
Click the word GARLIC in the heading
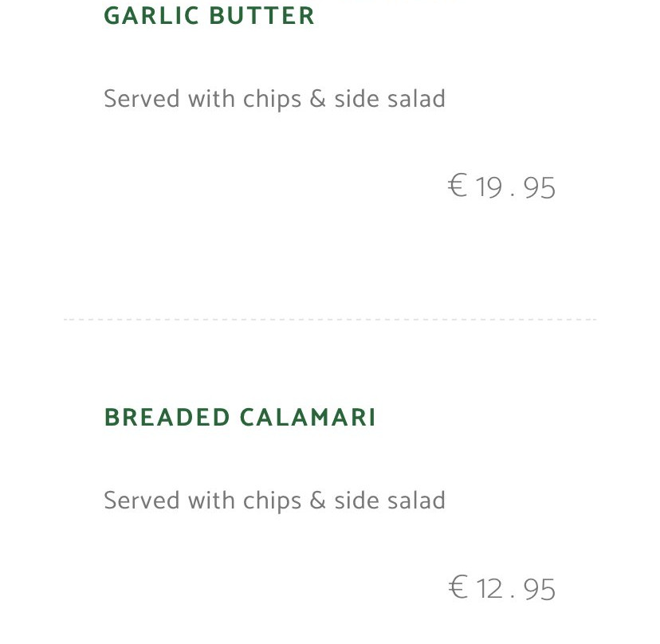pyautogui.click(x=151, y=16)
